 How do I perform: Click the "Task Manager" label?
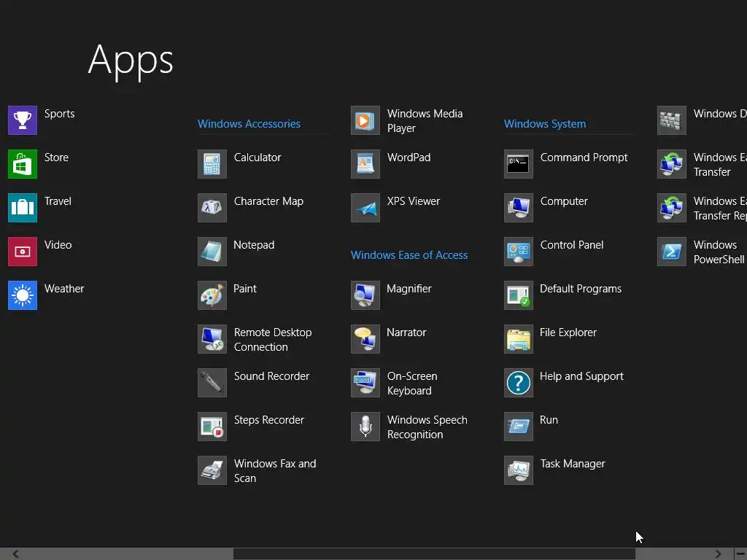point(573,464)
